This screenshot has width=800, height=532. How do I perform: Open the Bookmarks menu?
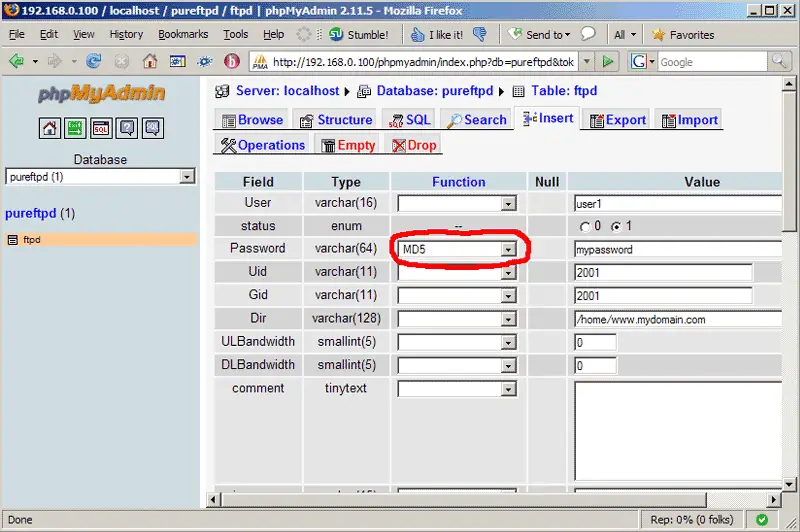click(x=183, y=34)
